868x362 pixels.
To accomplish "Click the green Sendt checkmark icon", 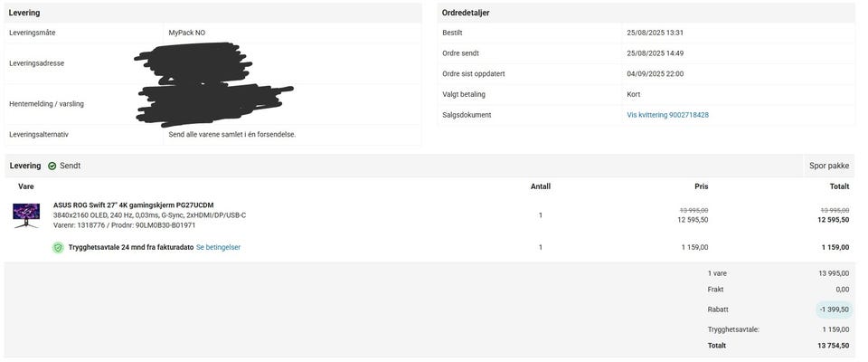I will 52,166.
